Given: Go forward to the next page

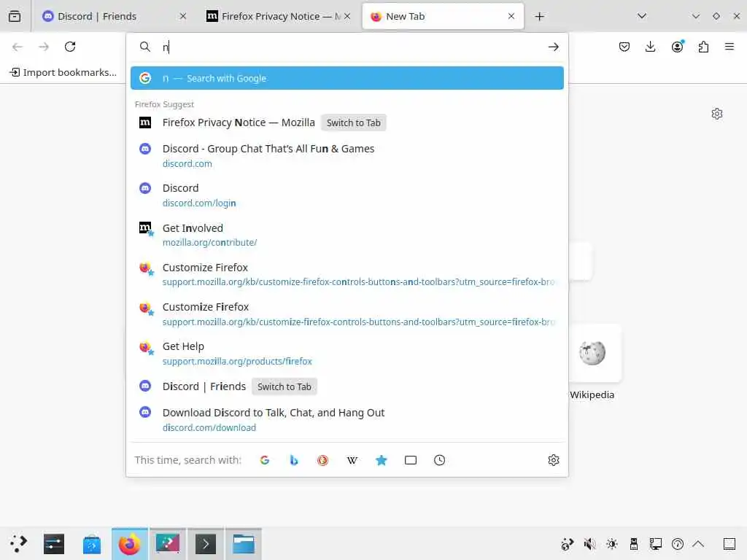Looking at the screenshot, I should click(44, 47).
